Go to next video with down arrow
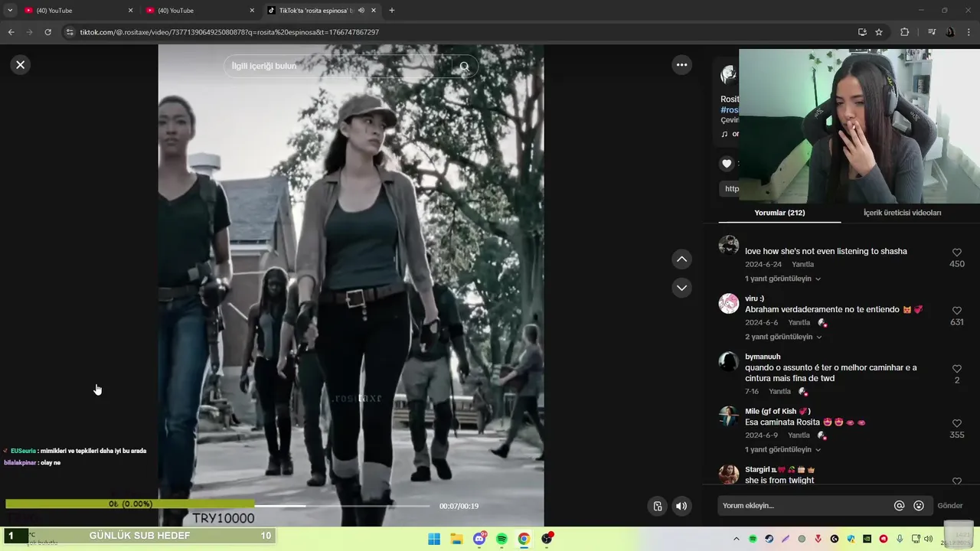The width and height of the screenshot is (980, 551). tap(681, 288)
